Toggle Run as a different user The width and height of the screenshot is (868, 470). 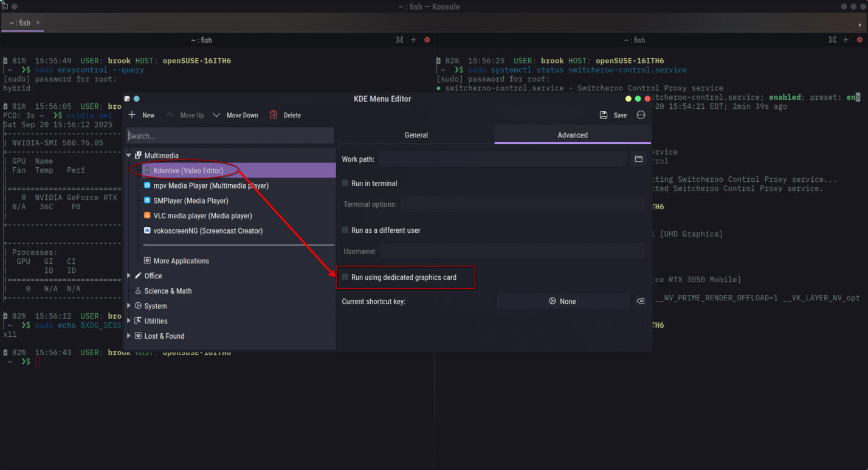(345, 230)
